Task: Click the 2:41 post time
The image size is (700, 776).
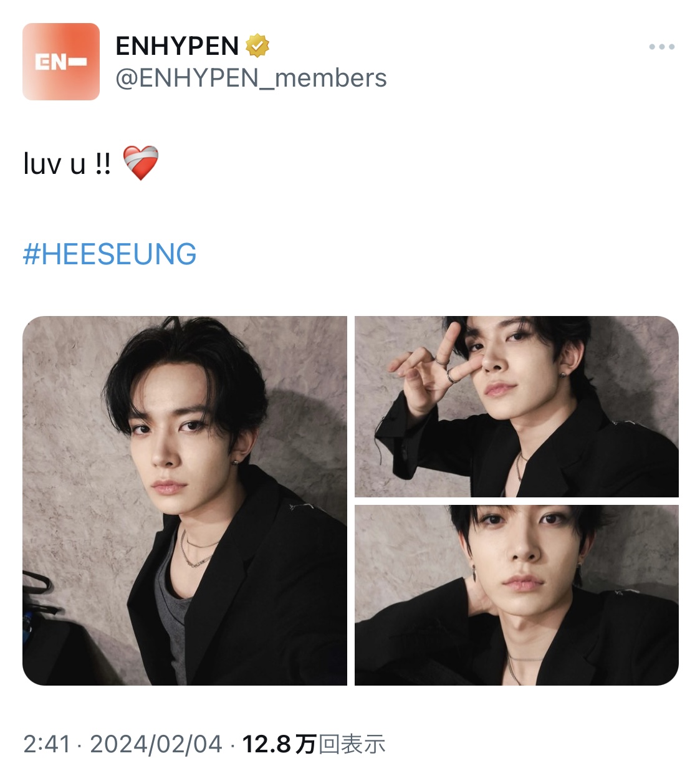Action: pos(47,744)
